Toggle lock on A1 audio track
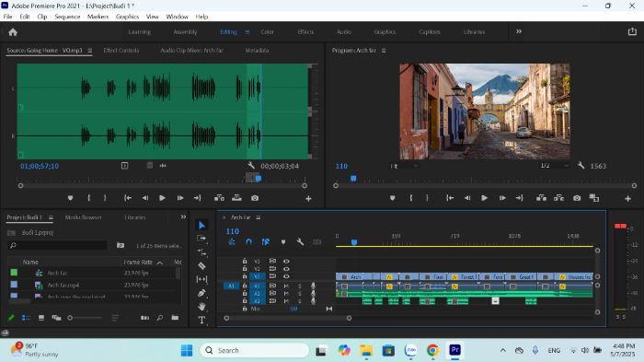The height and width of the screenshot is (362, 644). (x=245, y=286)
